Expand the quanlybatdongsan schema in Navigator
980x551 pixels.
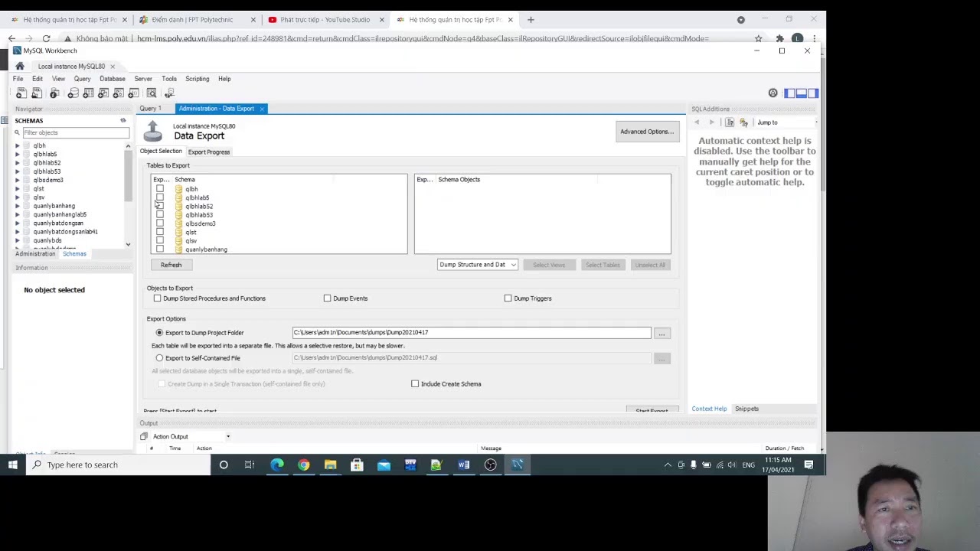[18, 223]
